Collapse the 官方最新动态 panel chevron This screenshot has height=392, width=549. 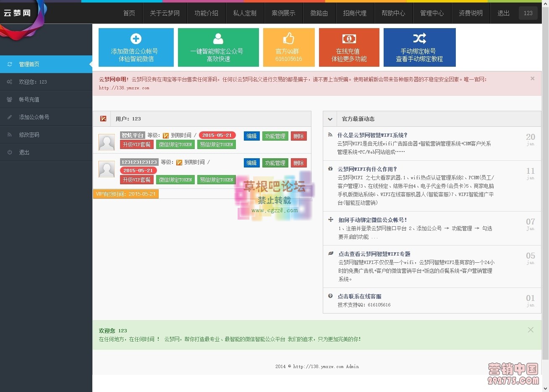click(x=330, y=119)
